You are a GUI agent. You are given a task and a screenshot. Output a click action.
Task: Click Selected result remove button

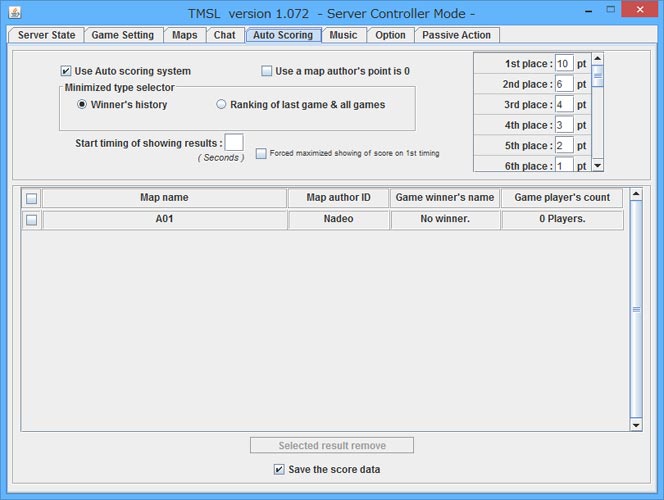click(x=332, y=445)
